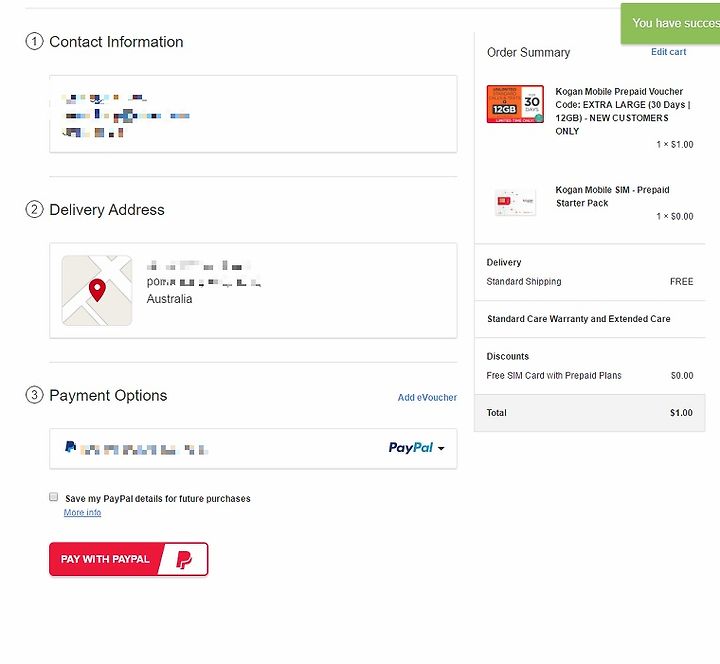Open the Edit cart link
This screenshot has height=664, width=720.
pyautogui.click(x=669, y=52)
